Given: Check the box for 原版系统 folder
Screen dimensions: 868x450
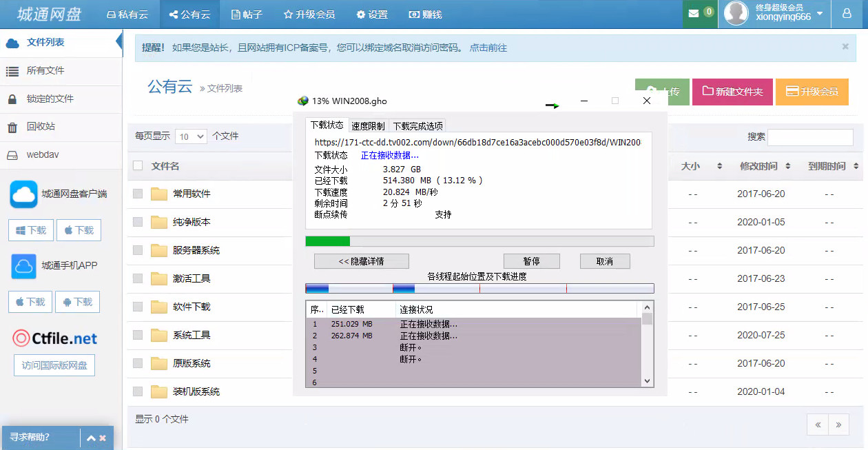Looking at the screenshot, I should pyautogui.click(x=138, y=363).
